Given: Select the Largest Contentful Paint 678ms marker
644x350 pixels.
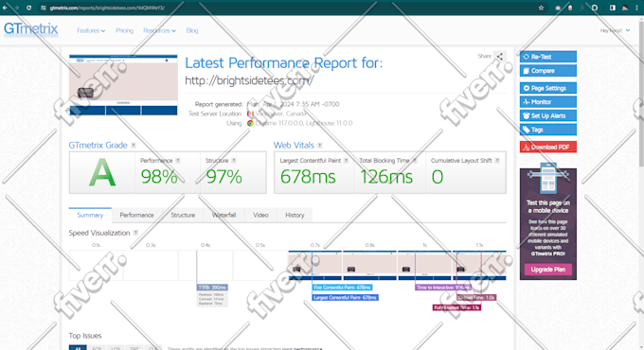Looking at the screenshot, I should pyautogui.click(x=345, y=297).
